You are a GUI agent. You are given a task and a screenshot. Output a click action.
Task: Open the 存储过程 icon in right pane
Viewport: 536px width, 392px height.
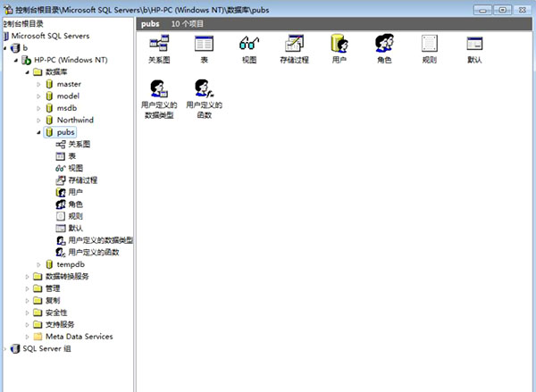294,44
